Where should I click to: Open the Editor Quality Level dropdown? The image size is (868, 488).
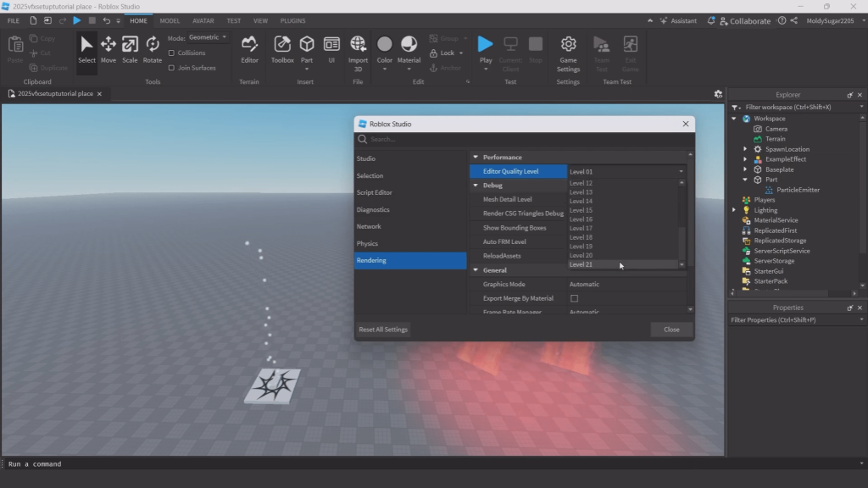[626, 171]
